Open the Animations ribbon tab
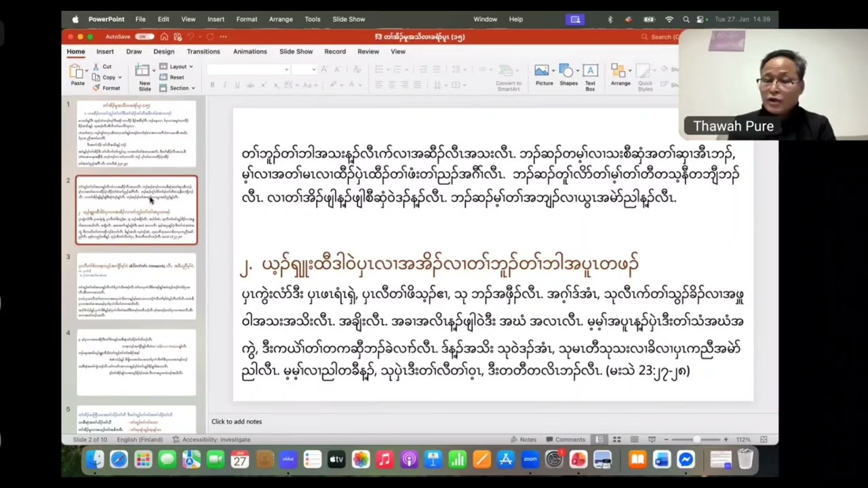Screen dimensions: 868x488 point(250,52)
